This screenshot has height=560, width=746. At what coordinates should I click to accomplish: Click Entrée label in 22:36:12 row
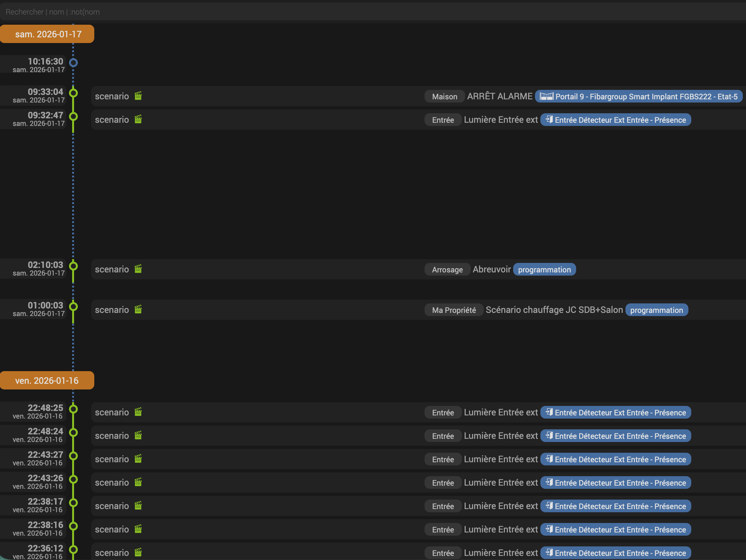(443, 553)
